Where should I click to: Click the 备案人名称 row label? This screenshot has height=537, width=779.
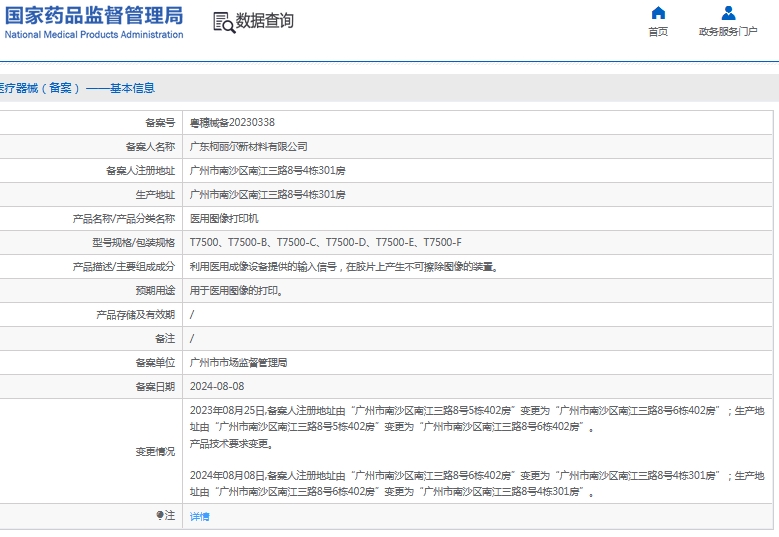click(x=150, y=147)
